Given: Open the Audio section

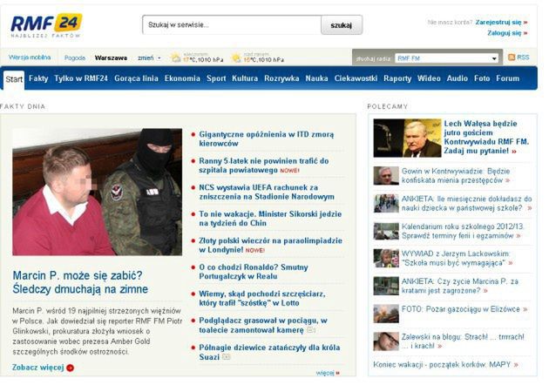Looking at the screenshot, I should coord(457,78).
